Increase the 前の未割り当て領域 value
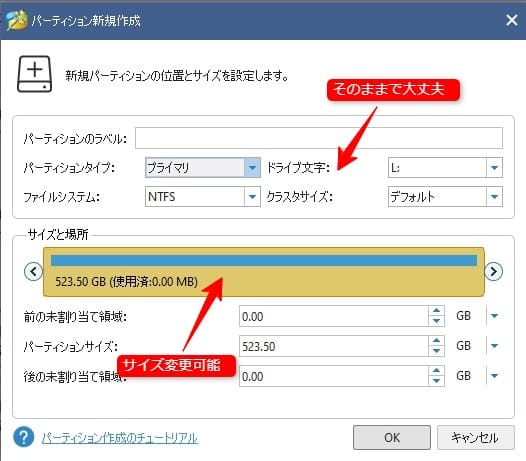The width and height of the screenshot is (526, 461). pyautogui.click(x=436, y=311)
